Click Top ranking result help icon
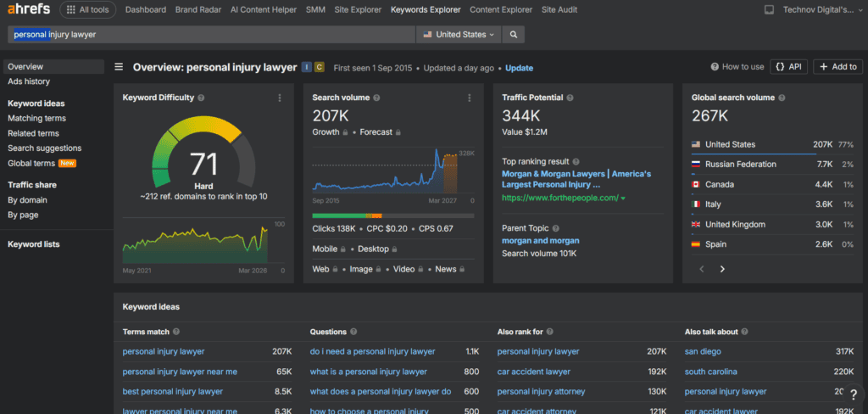 [x=576, y=162]
